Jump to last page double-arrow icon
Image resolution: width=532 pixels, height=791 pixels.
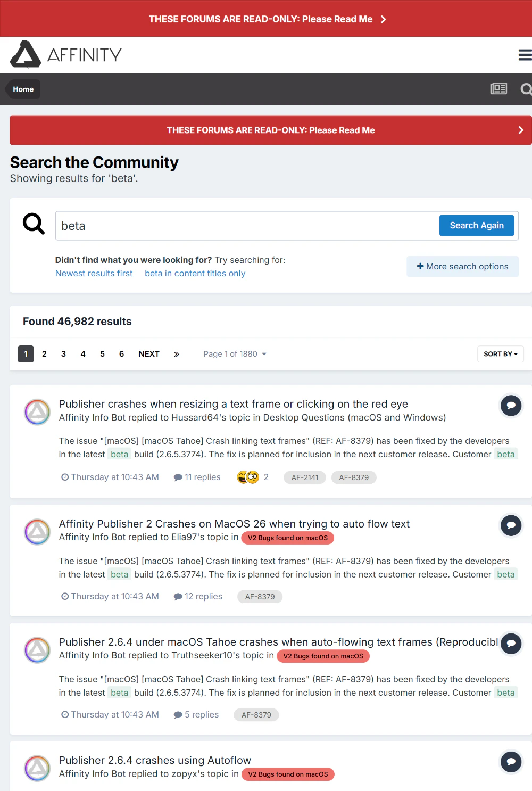click(177, 354)
